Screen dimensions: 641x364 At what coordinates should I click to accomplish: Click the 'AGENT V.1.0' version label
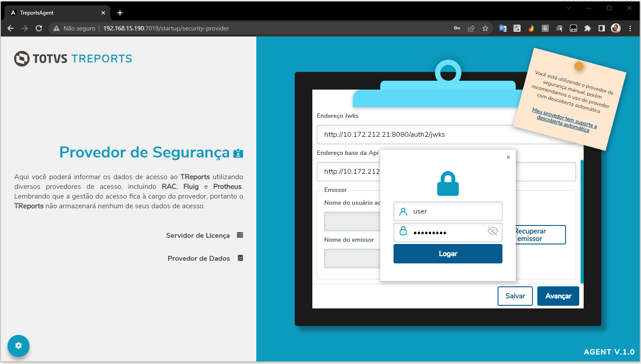(x=609, y=352)
